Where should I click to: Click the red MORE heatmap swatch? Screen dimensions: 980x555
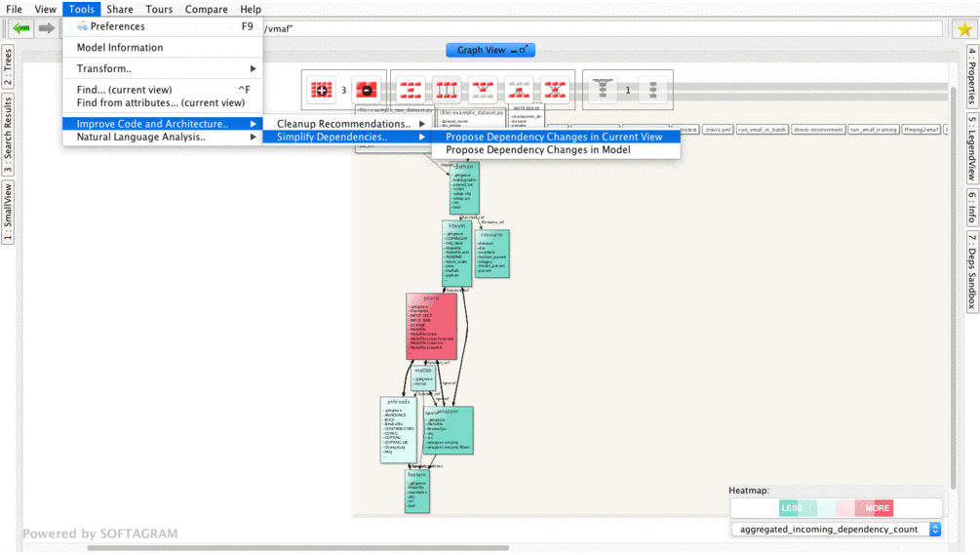pyautogui.click(x=877, y=508)
